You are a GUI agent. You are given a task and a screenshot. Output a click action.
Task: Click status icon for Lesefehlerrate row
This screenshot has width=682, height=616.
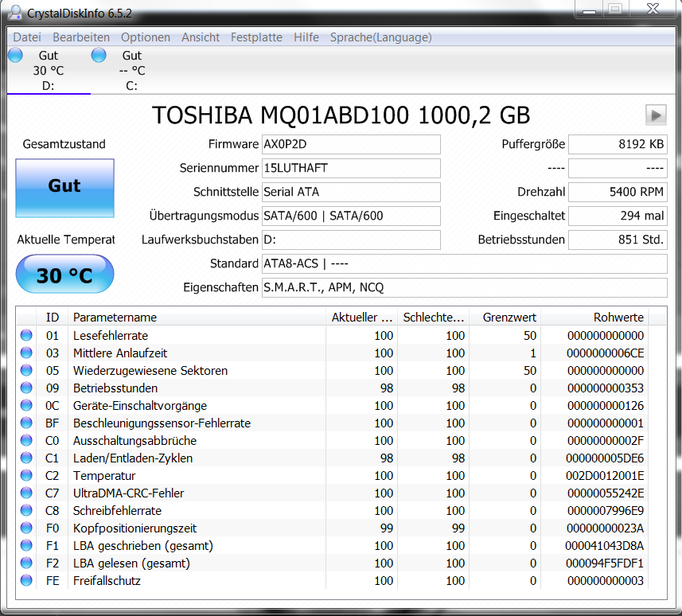(x=27, y=336)
